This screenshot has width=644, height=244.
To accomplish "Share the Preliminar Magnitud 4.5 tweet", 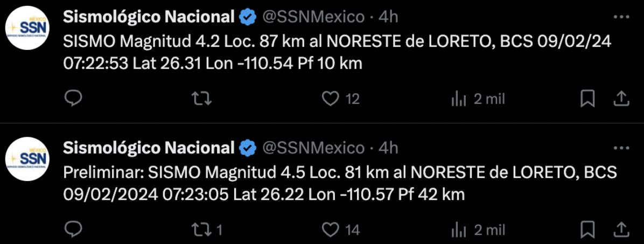I will click(621, 229).
